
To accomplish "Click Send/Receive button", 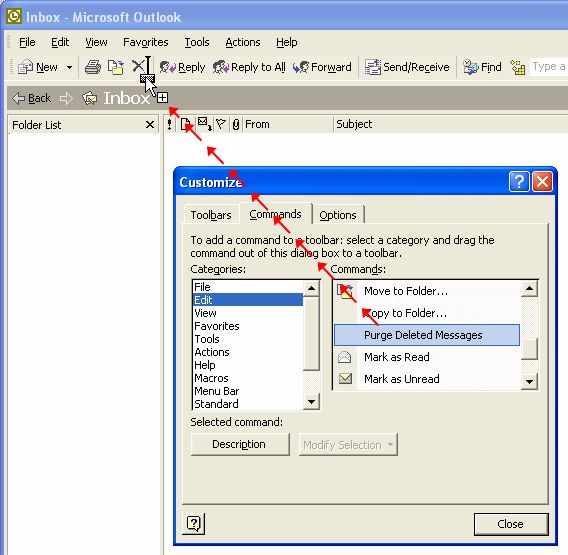I will (407, 67).
